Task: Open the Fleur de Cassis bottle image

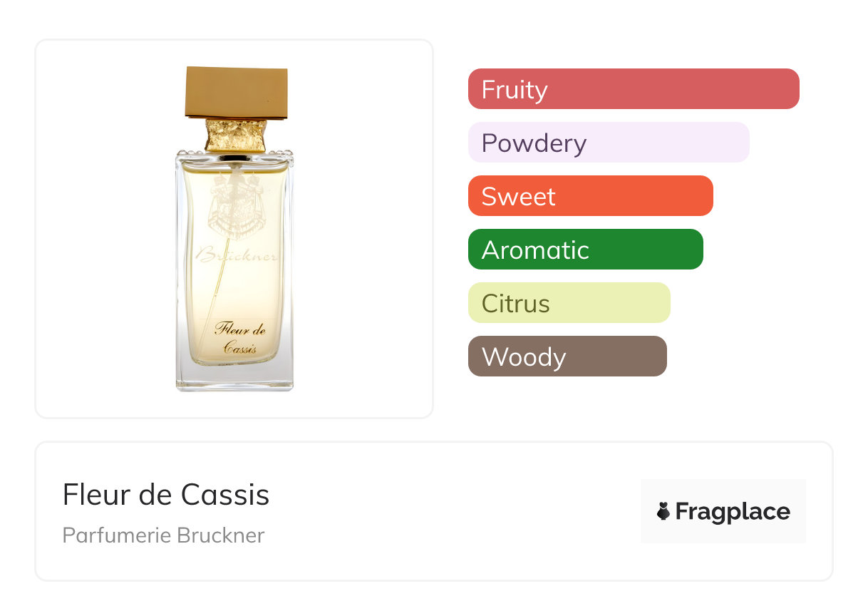Action: click(x=234, y=229)
